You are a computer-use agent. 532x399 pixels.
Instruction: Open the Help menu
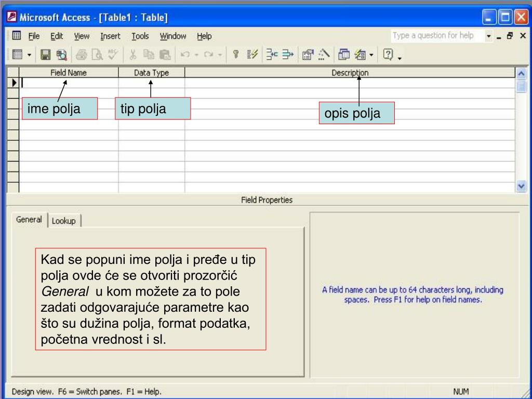(204, 36)
